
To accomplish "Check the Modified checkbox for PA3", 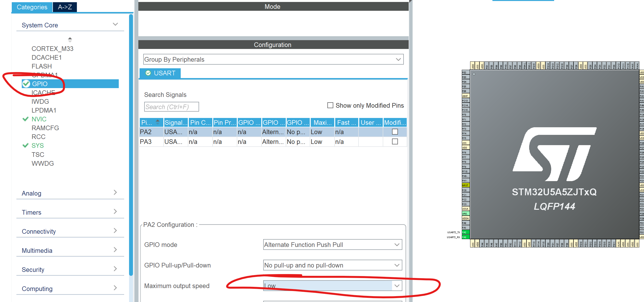I will pyautogui.click(x=395, y=141).
